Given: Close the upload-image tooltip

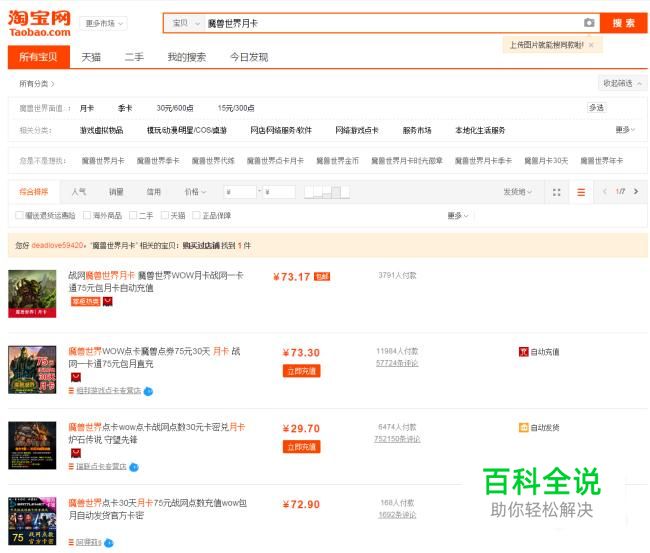Looking at the screenshot, I should coord(591,45).
